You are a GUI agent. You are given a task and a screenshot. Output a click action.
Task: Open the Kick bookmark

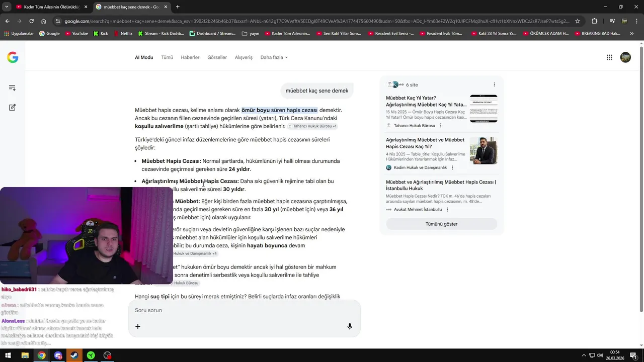(101, 34)
